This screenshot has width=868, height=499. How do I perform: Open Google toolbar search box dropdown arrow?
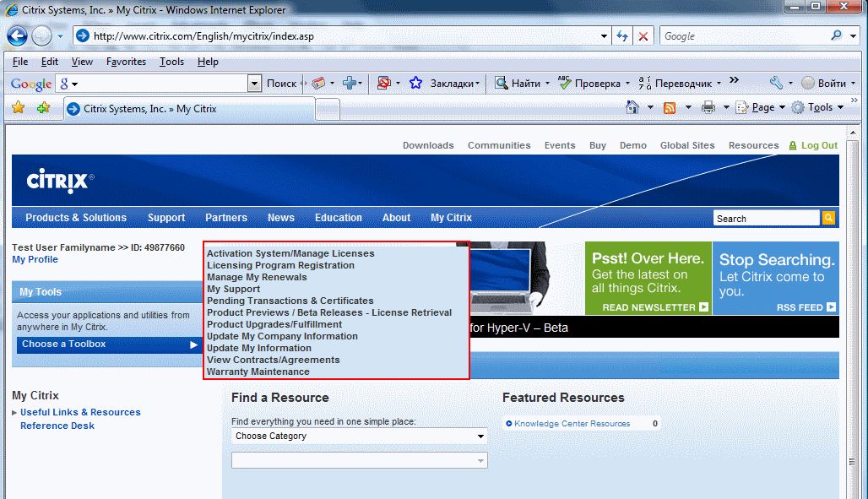(254, 84)
